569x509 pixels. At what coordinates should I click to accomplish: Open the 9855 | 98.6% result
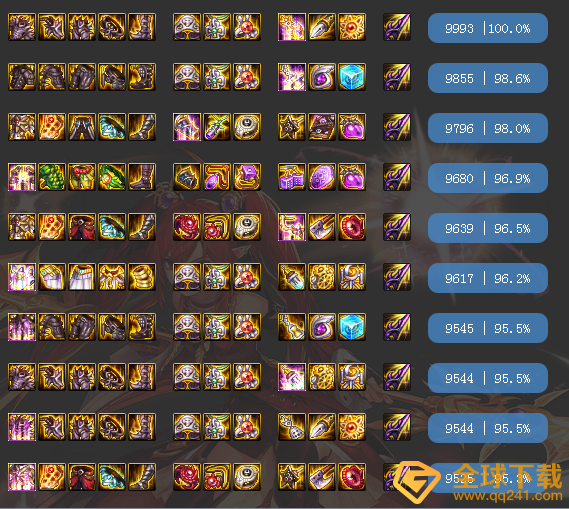pos(488,78)
